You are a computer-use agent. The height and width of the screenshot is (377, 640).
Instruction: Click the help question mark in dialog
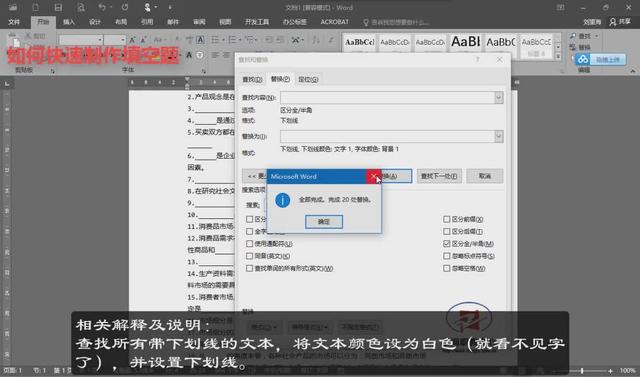tap(477, 60)
